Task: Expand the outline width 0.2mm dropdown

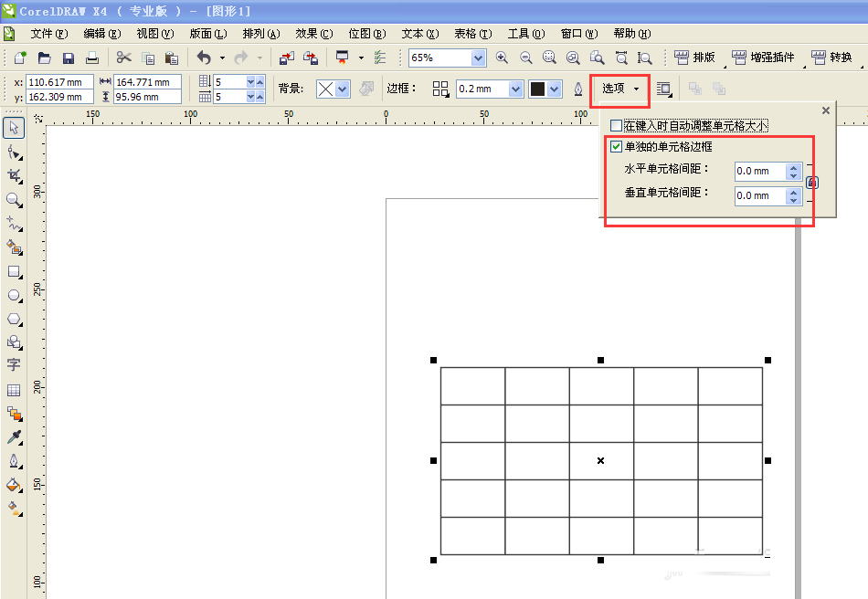Action: tap(514, 89)
